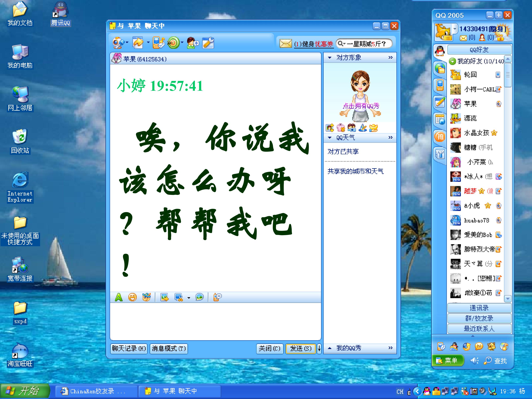Click the double chevron on 对方形象 header
The image size is (532, 399).
tap(391, 57)
